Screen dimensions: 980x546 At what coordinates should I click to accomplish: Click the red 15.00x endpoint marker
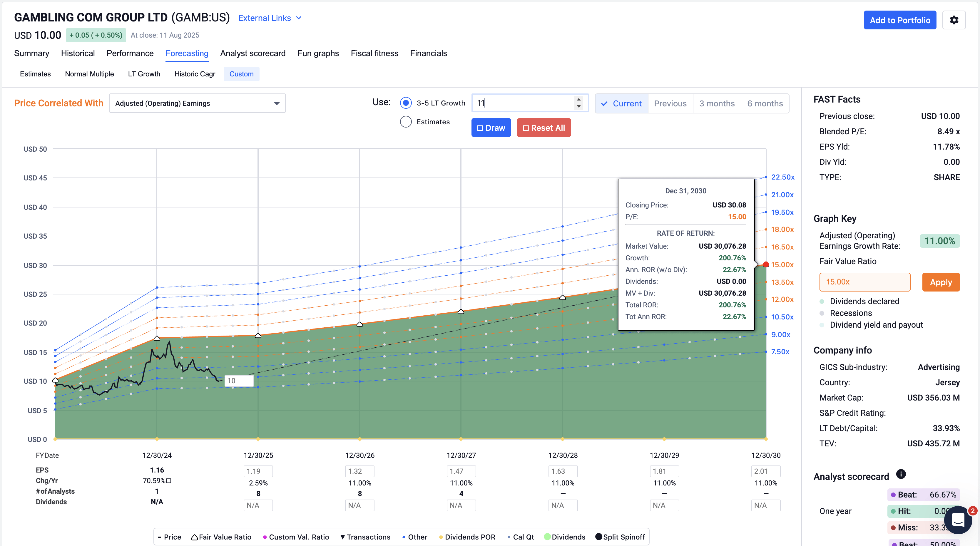[766, 265]
